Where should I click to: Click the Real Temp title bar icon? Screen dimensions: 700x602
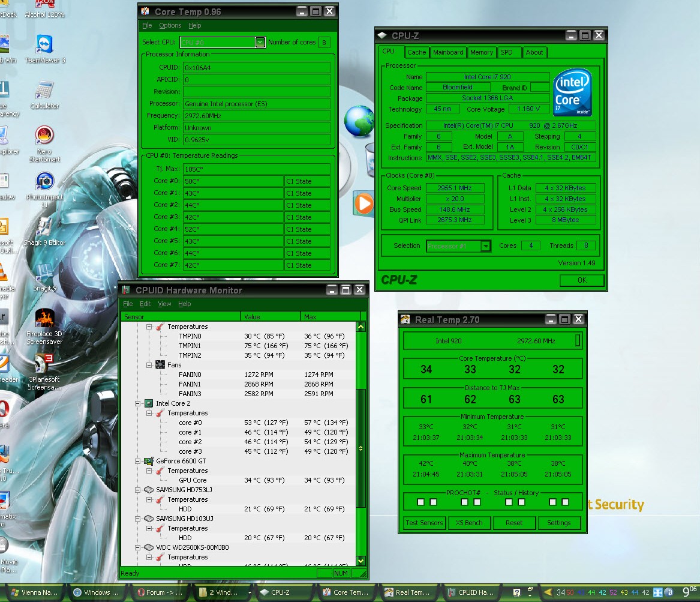point(405,319)
